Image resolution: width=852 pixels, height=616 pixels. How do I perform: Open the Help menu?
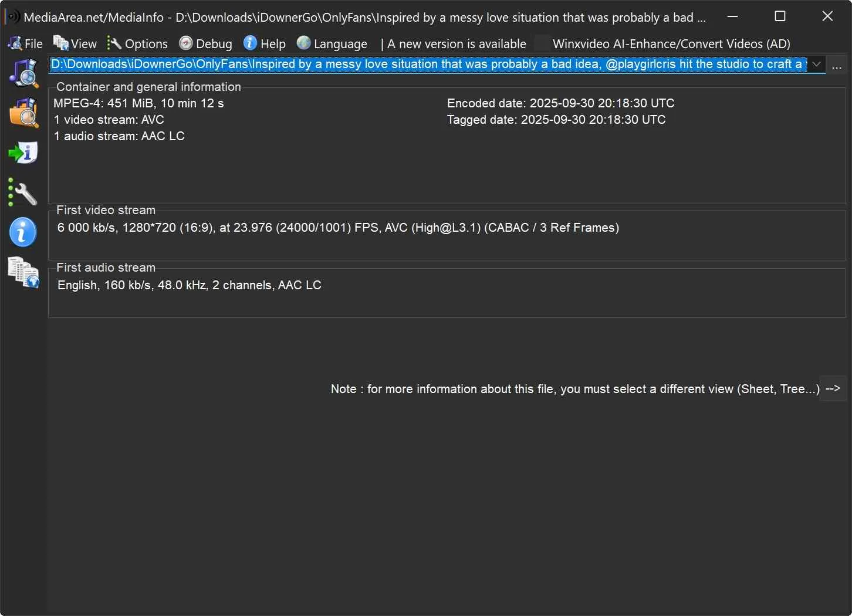(x=265, y=44)
